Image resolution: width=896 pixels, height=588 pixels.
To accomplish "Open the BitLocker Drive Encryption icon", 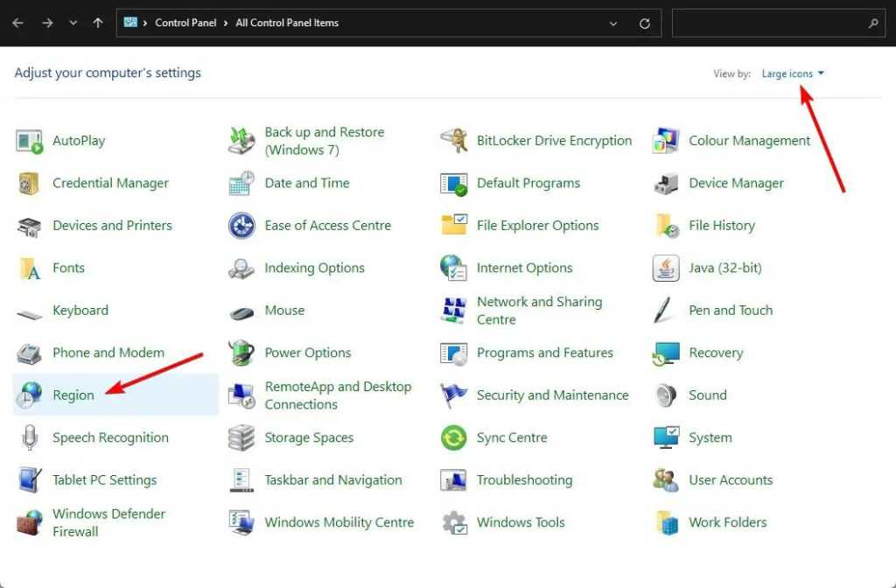I will [453, 141].
